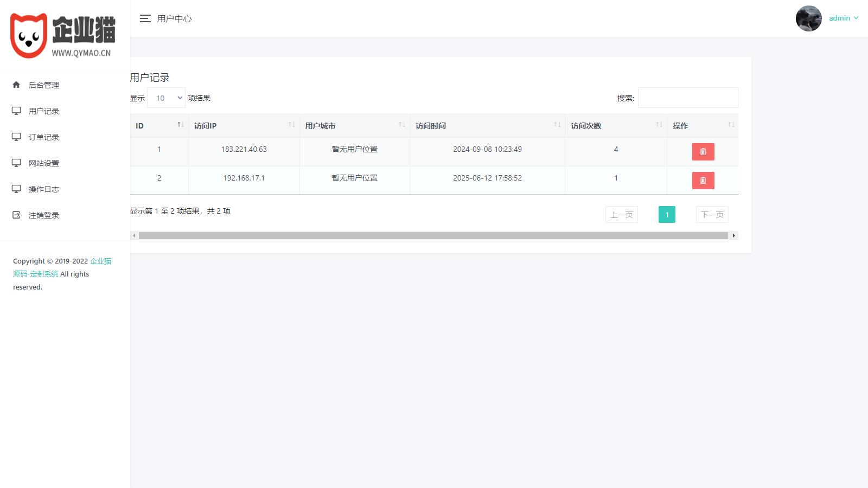Sort by 访问时间 column
This screenshot has width=868, height=488.
pos(557,125)
